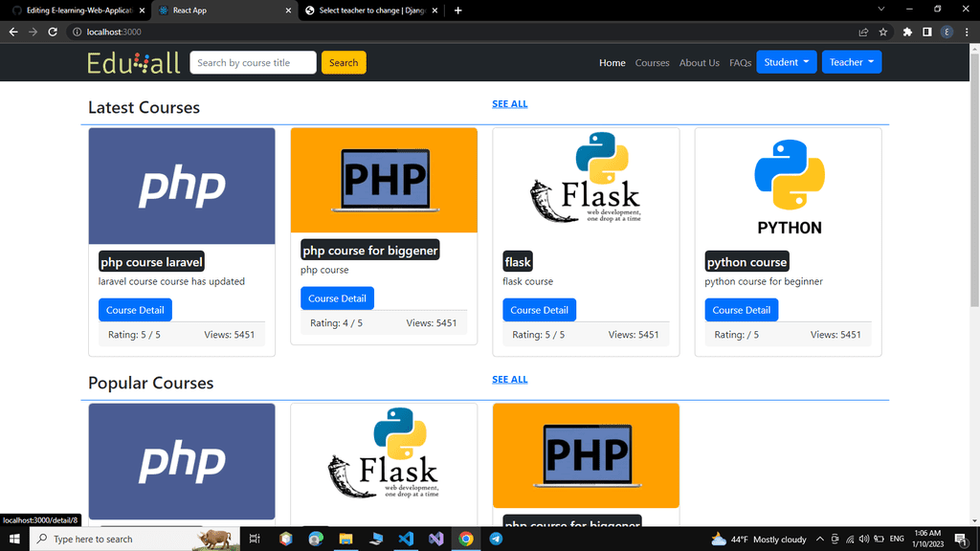Screen dimensions: 980x551
Task: Click the Edu4all logo
Action: (x=134, y=62)
